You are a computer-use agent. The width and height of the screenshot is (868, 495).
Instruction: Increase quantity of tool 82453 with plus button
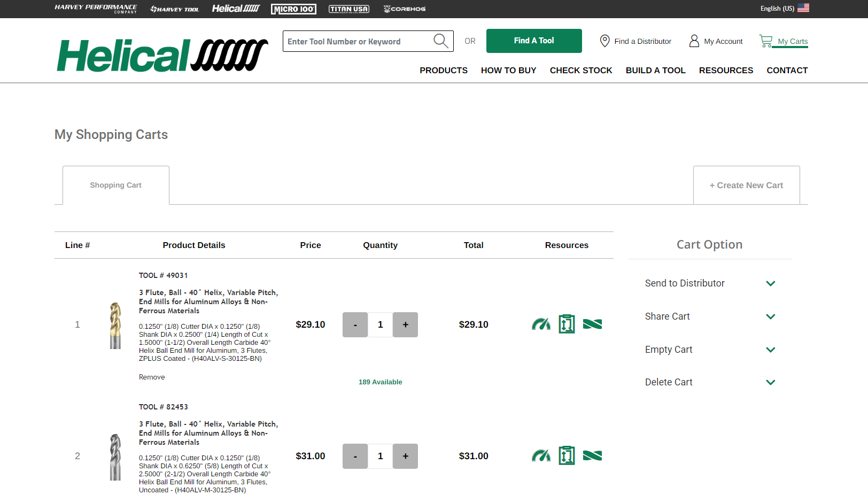pos(405,456)
